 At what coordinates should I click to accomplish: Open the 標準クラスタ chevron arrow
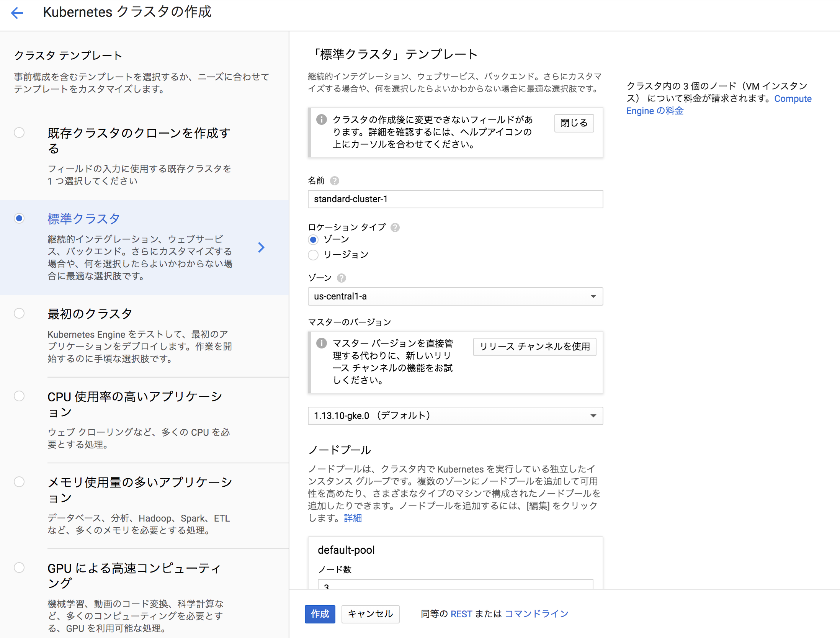coord(261,247)
